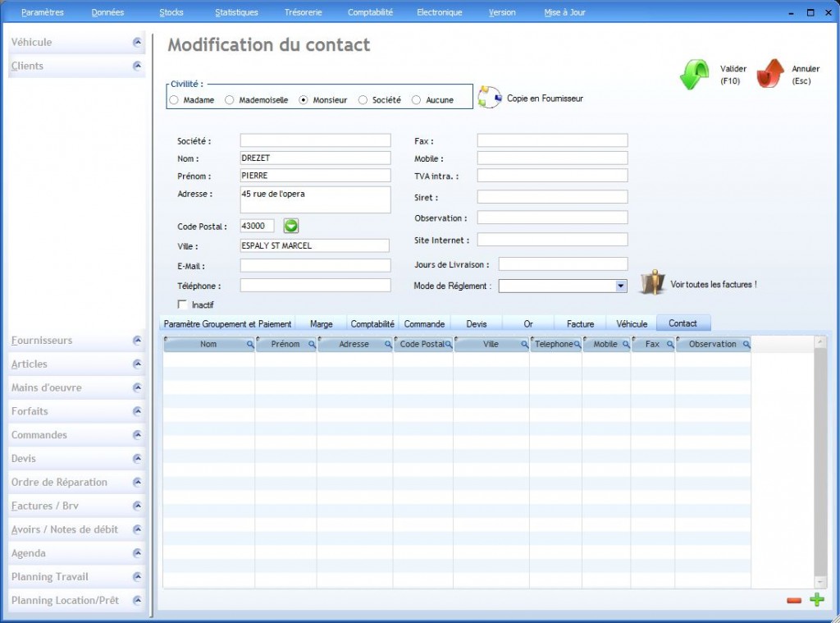Expand the Mains d'oeuvre sidebar section

137,387
